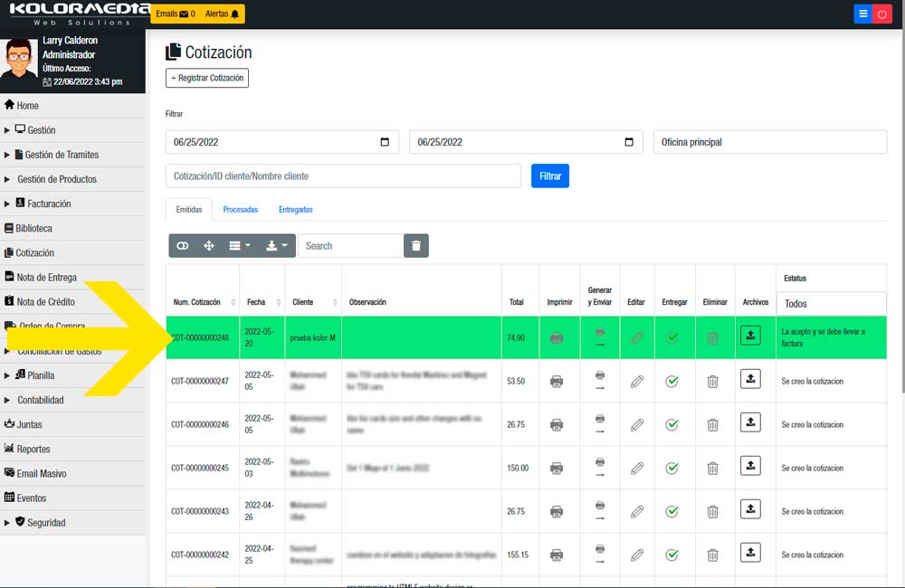Edit quotation COT-00000000246 with the pencil icon
Screen dimensions: 905x588
(x=636, y=424)
